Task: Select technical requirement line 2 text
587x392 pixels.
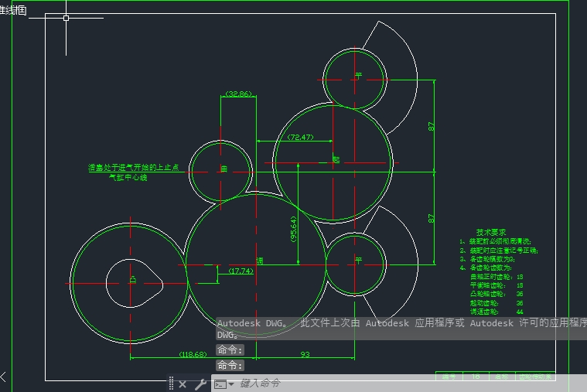Action: [x=499, y=251]
